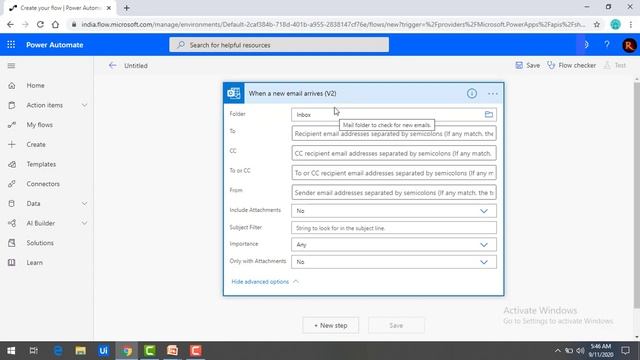Image resolution: width=640 pixels, height=360 pixels.
Task: Click the New step button
Action: (x=331, y=325)
